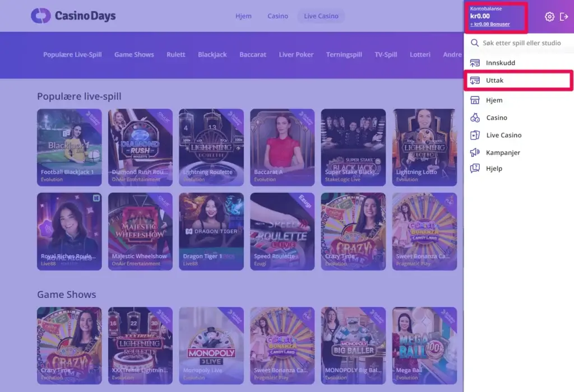Open the settings gear icon
The width and height of the screenshot is (574, 392).
point(549,16)
